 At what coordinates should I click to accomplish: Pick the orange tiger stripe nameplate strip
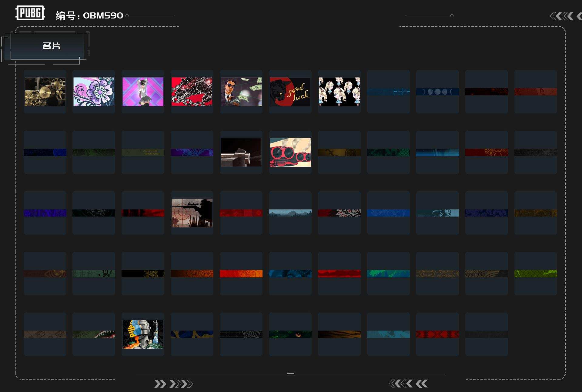click(339, 334)
